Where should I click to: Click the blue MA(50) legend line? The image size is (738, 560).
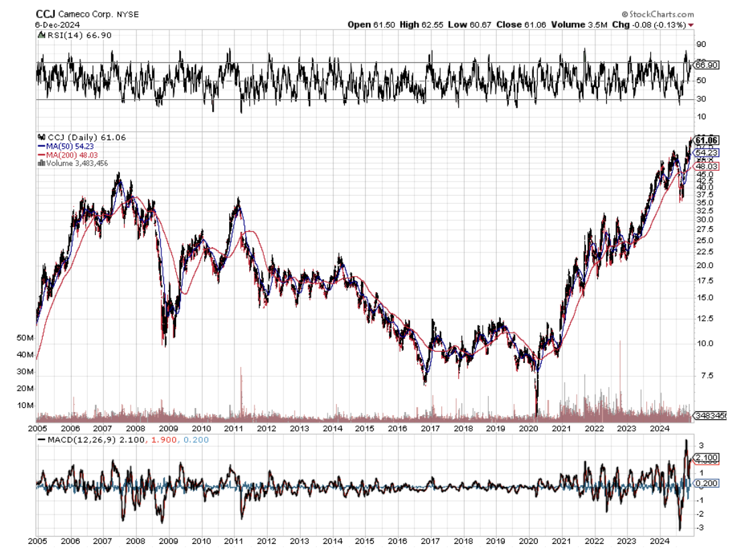point(42,146)
